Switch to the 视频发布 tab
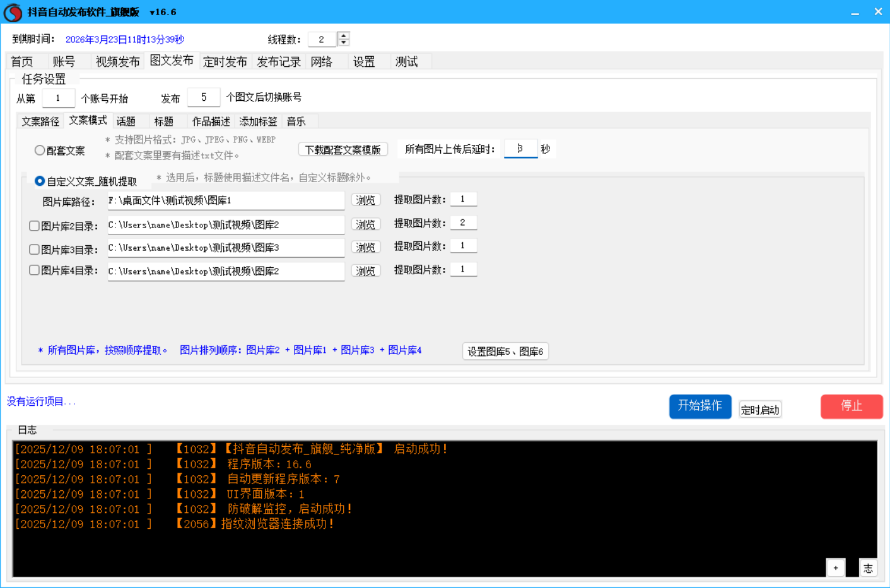This screenshot has width=890, height=588. 117,61
